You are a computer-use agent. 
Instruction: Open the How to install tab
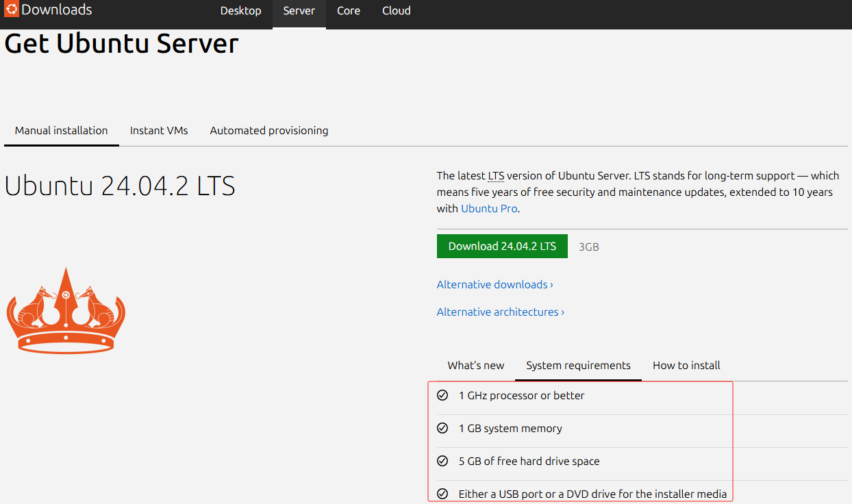(x=686, y=366)
